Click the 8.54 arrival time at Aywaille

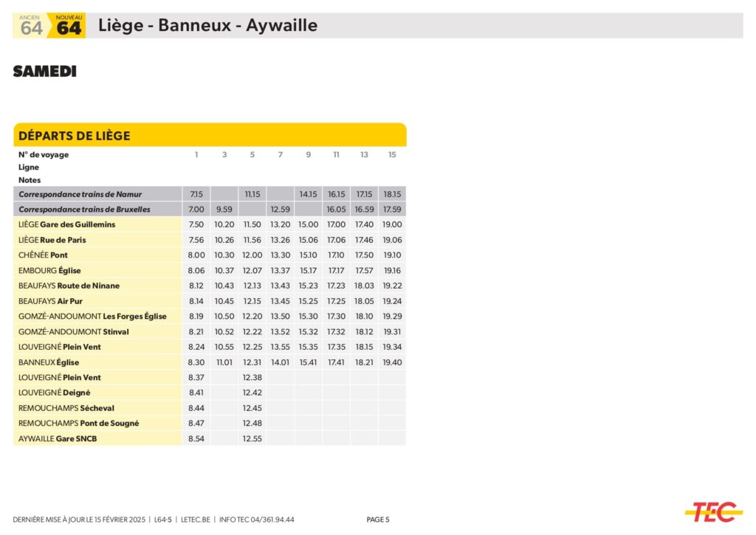pos(196,438)
